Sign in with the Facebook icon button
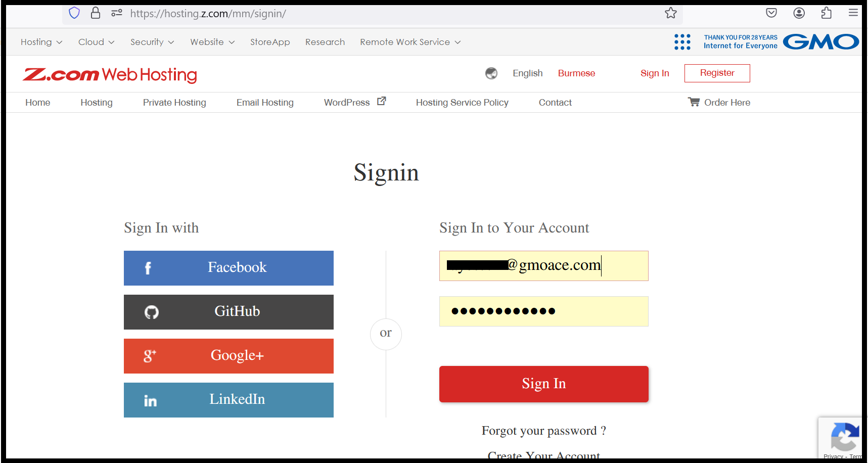 click(x=148, y=268)
